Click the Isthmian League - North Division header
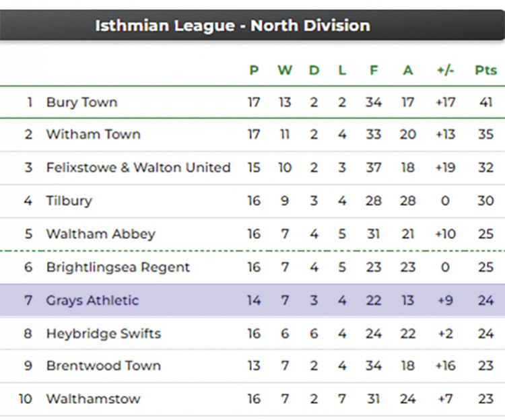The width and height of the screenshot is (505, 420). tap(232, 26)
